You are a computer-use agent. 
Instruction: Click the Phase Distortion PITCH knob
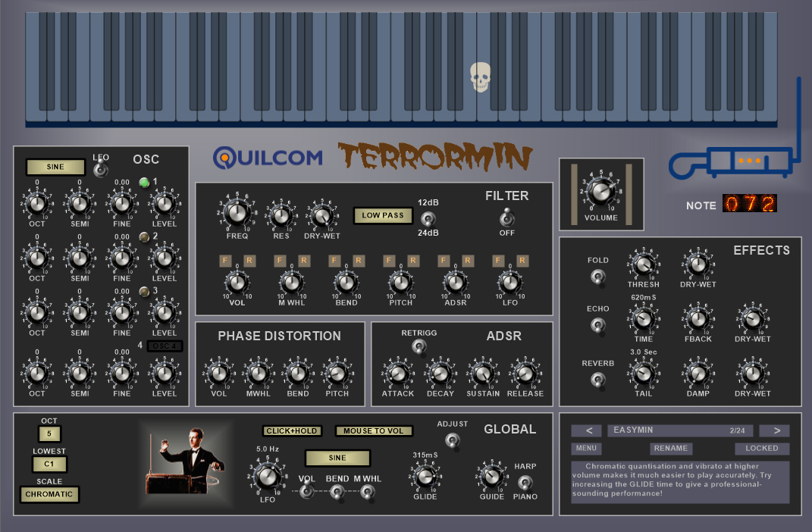[x=337, y=373]
